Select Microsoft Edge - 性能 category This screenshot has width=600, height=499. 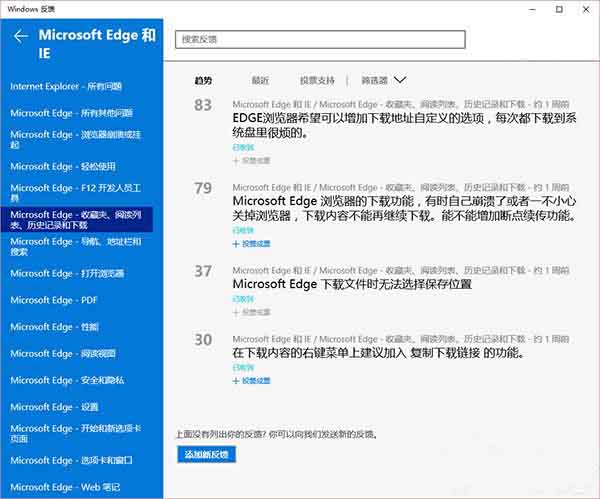tap(54, 327)
